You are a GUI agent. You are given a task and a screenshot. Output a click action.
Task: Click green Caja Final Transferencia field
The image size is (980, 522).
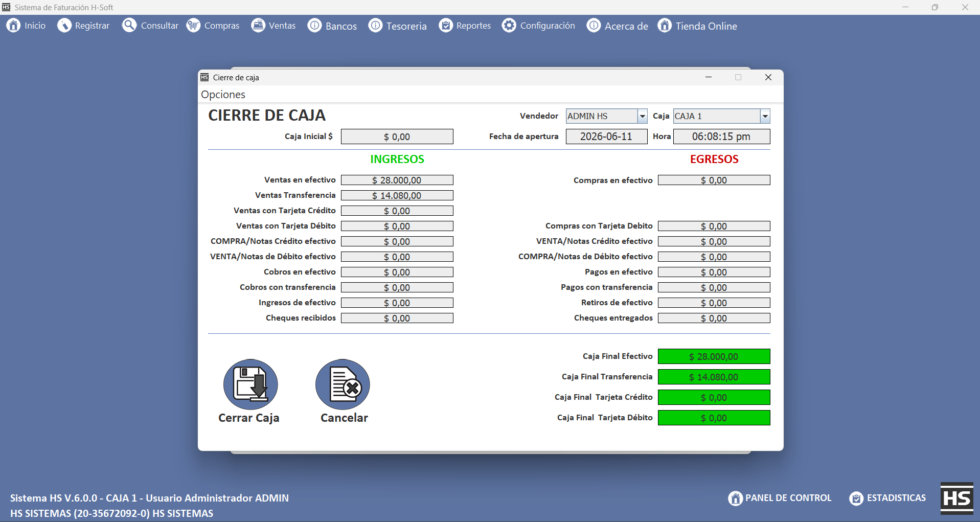click(714, 377)
